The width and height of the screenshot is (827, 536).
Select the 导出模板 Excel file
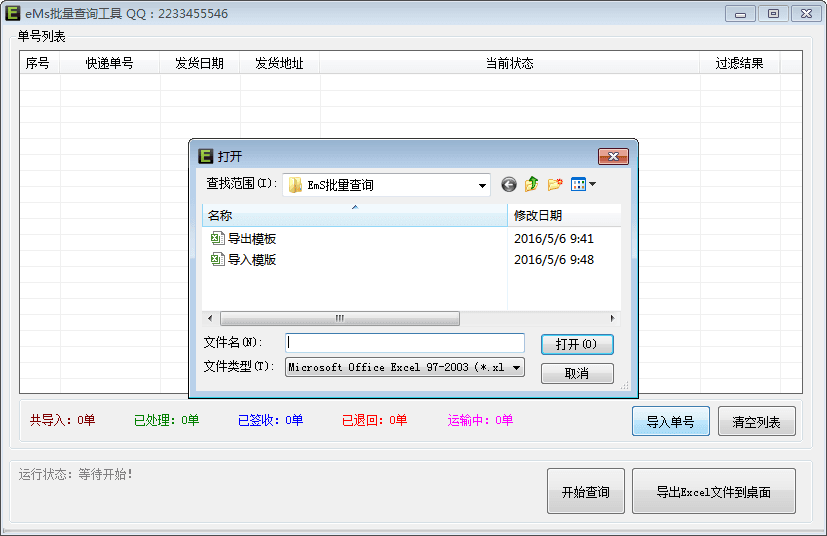pos(251,239)
